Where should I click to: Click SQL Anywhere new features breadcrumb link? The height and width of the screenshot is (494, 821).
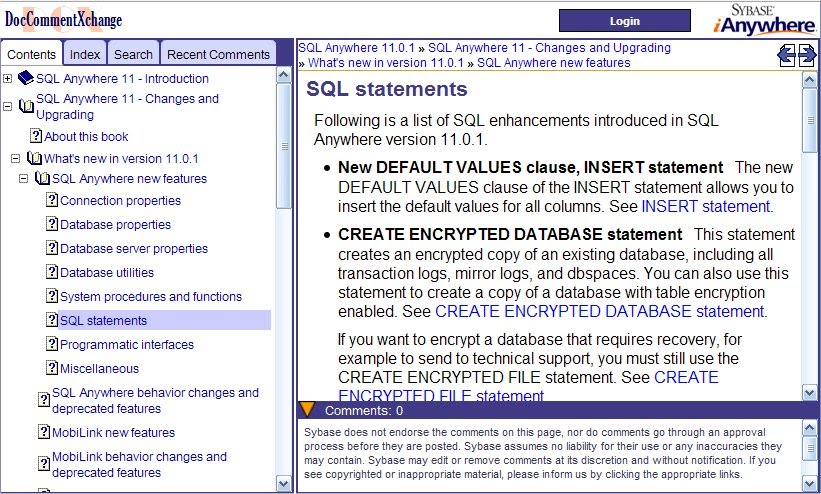(553, 63)
